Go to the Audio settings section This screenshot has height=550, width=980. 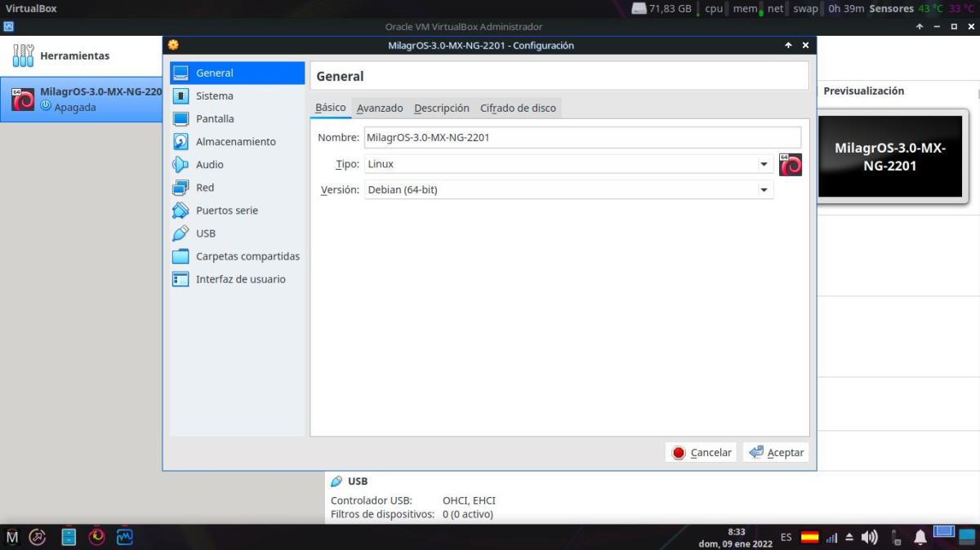(209, 164)
